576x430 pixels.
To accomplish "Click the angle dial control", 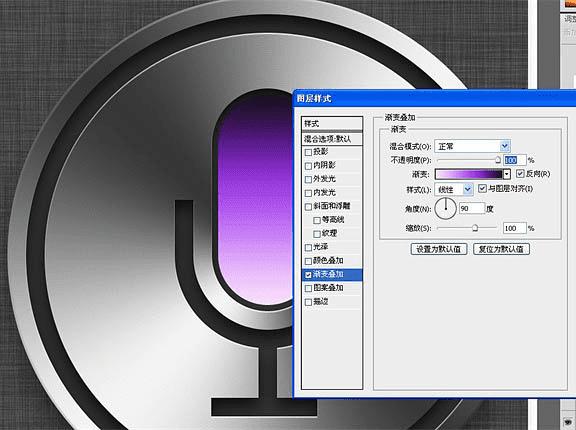I will (446, 209).
